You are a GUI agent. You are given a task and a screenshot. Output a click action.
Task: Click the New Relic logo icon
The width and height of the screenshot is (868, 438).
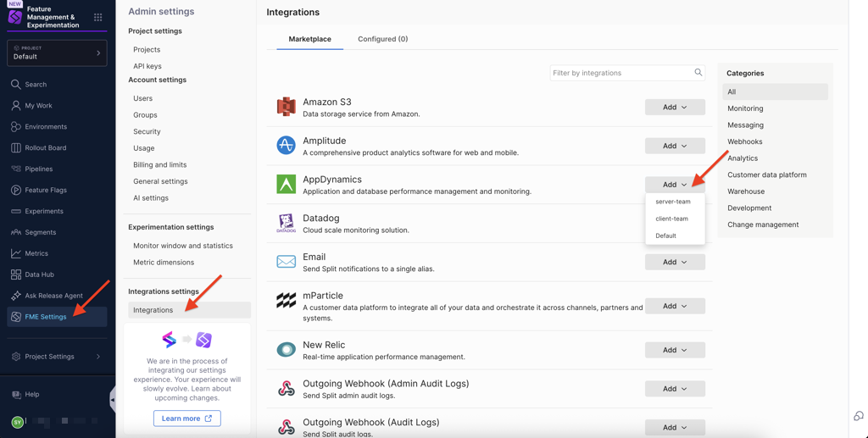[x=287, y=350]
